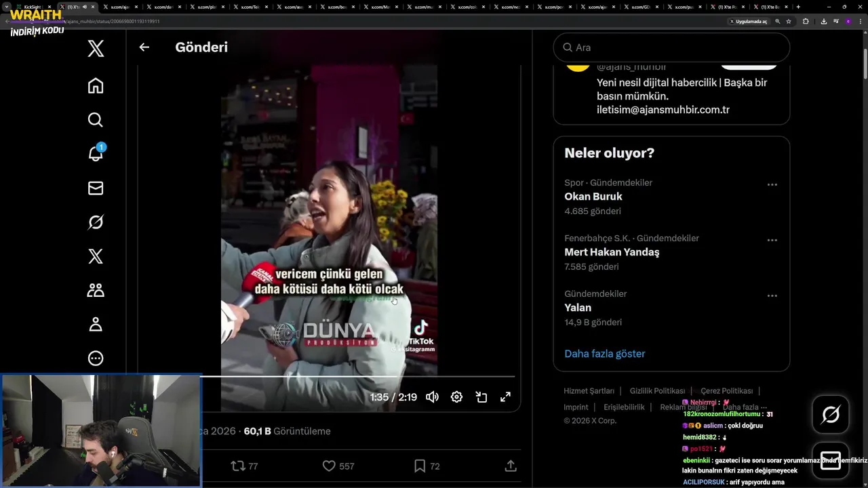Open the Chrome media controls icon
This screenshot has height=488, width=868.
(835, 21)
